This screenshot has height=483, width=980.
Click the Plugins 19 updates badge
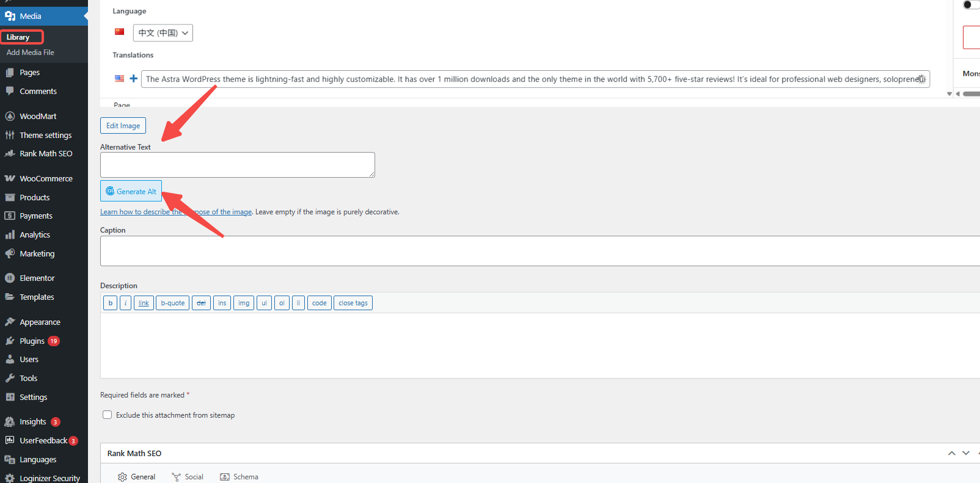coord(54,341)
